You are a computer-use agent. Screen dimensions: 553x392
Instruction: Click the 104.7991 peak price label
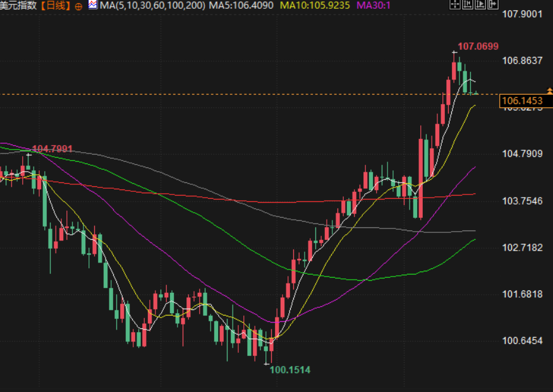click(x=52, y=149)
